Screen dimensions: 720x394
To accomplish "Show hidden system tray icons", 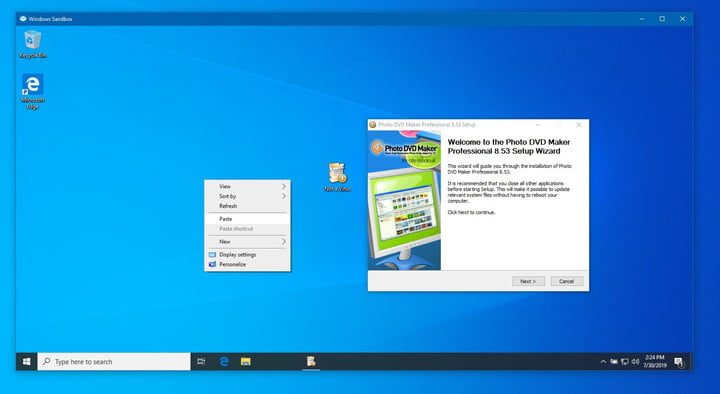I will pos(603,362).
